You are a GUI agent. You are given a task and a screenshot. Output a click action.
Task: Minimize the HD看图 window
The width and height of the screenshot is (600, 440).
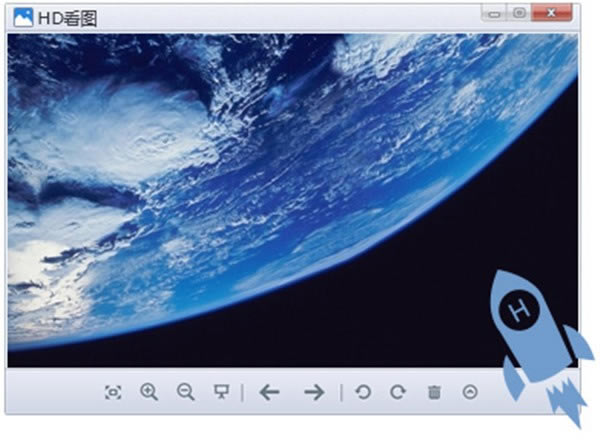(x=494, y=13)
